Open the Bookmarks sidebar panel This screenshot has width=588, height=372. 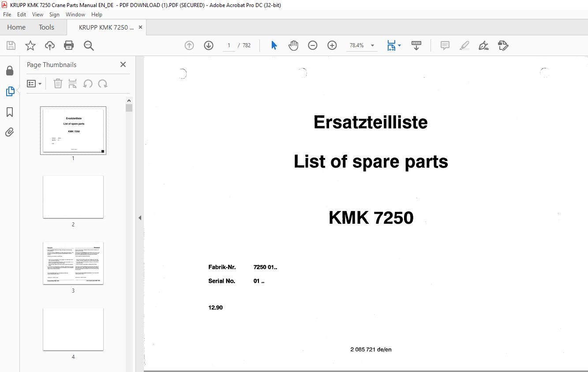click(10, 112)
